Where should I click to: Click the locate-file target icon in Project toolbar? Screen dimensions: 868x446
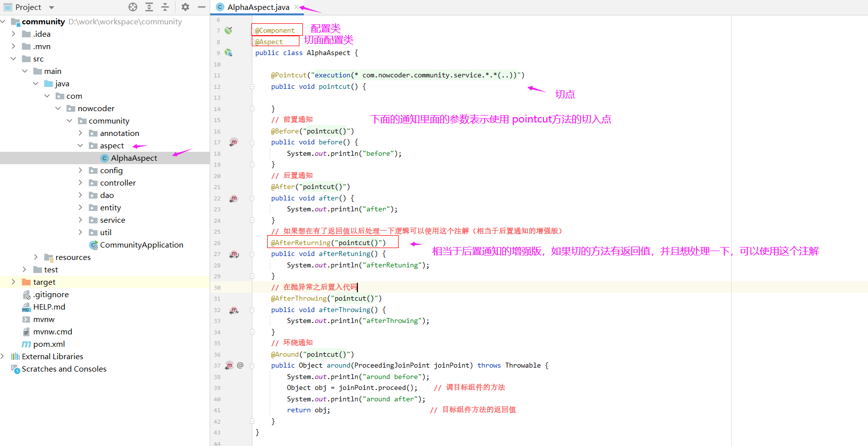coord(133,7)
